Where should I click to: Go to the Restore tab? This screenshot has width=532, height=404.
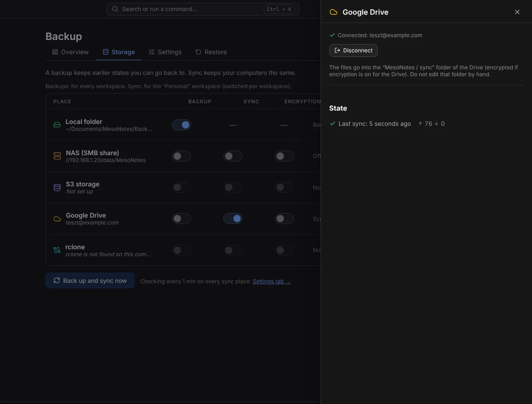click(211, 52)
